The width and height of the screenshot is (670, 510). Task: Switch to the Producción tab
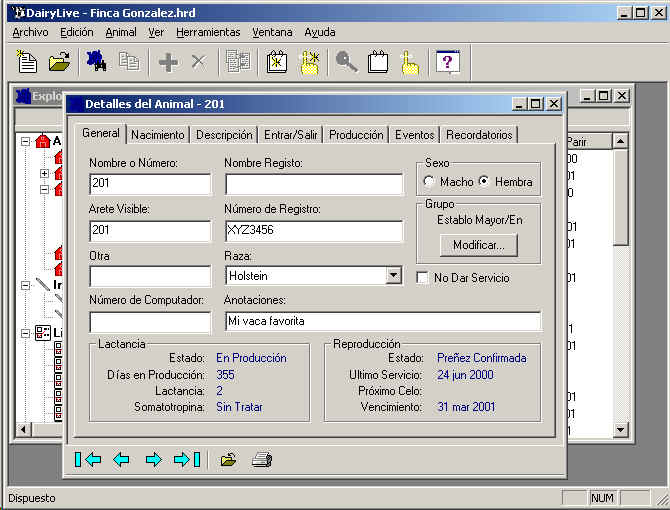pyautogui.click(x=355, y=135)
